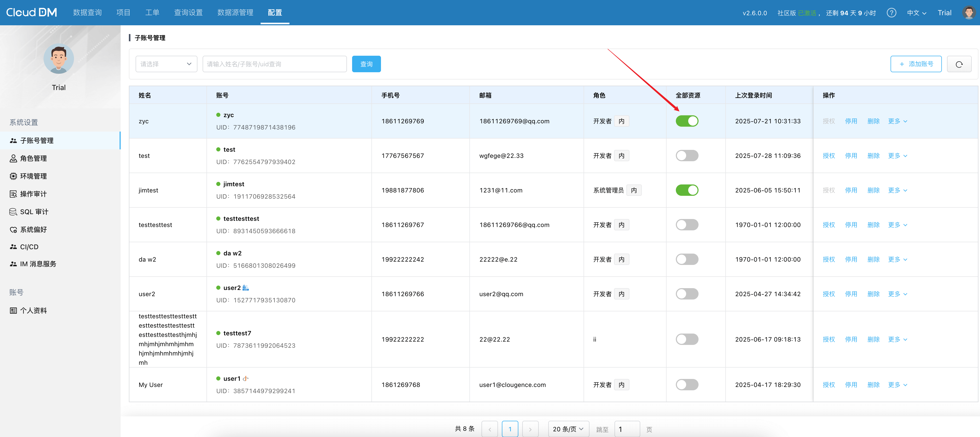980x437 pixels.
Task: Enable all-resources toggle for test account
Action: pos(687,156)
